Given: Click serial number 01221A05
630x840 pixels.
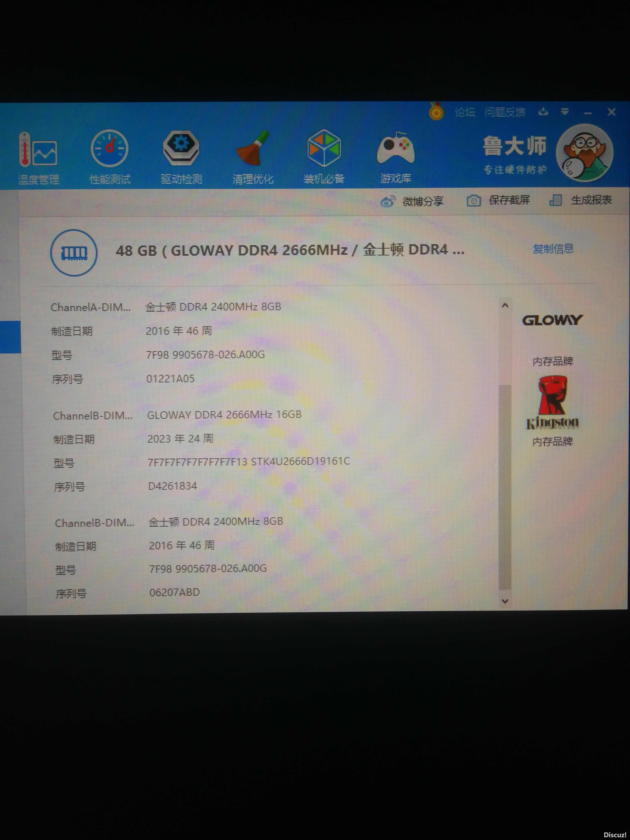Looking at the screenshot, I should point(170,379).
